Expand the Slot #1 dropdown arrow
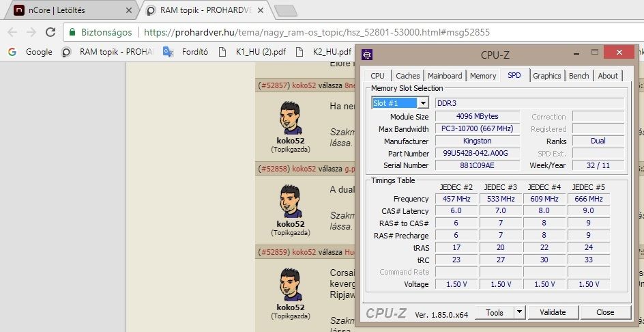Viewport: 644px width, 332px height. click(423, 103)
